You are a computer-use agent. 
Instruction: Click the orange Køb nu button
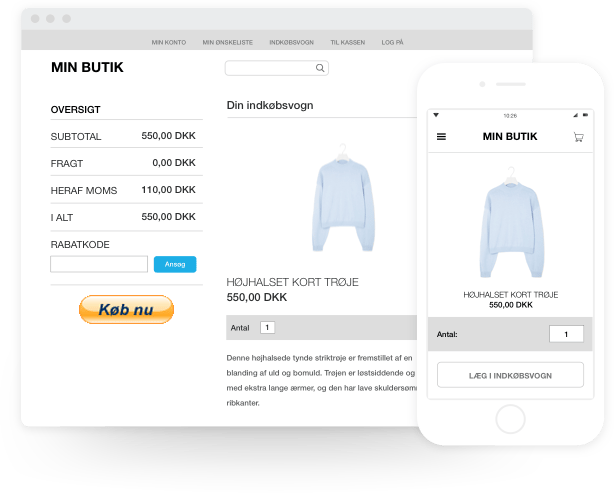click(x=126, y=310)
